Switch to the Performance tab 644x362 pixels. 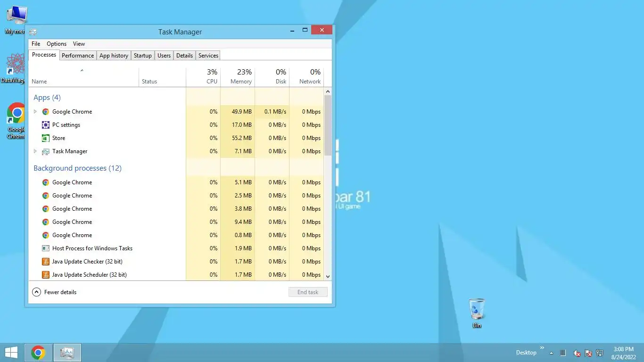78,56
